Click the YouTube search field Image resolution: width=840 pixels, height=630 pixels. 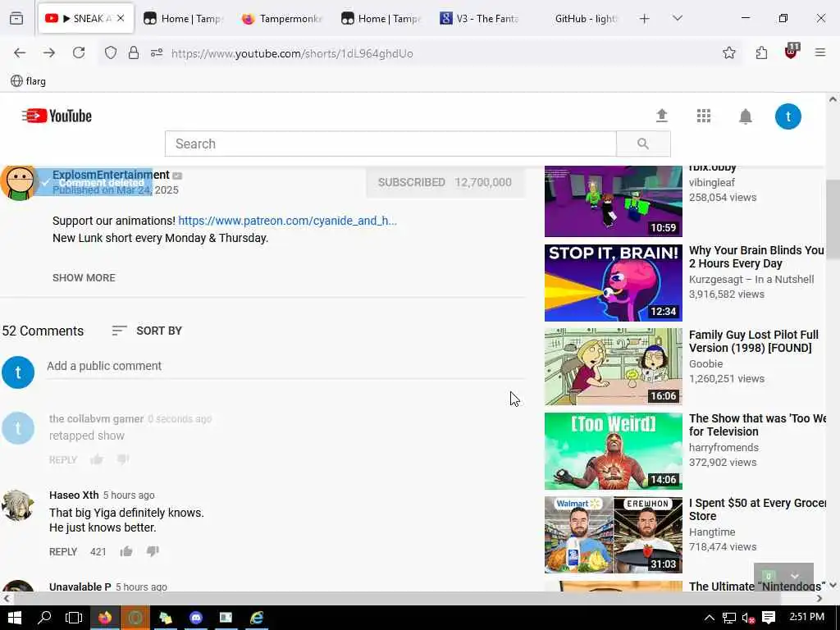click(390, 144)
